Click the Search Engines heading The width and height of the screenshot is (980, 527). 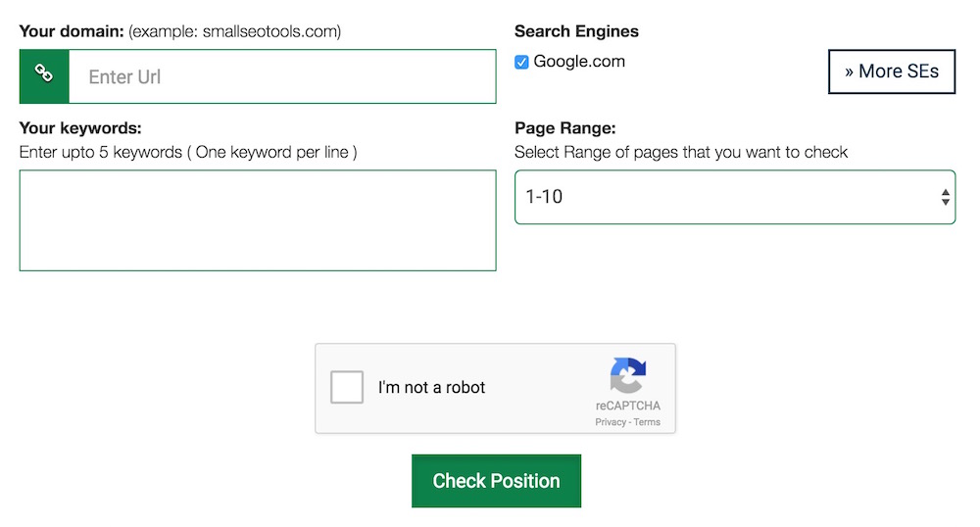coord(576,31)
